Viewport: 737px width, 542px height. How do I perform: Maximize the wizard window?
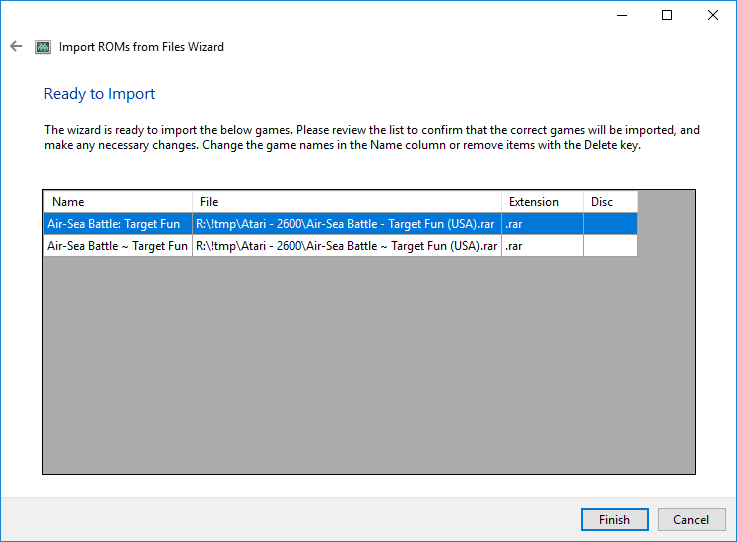tap(666, 15)
